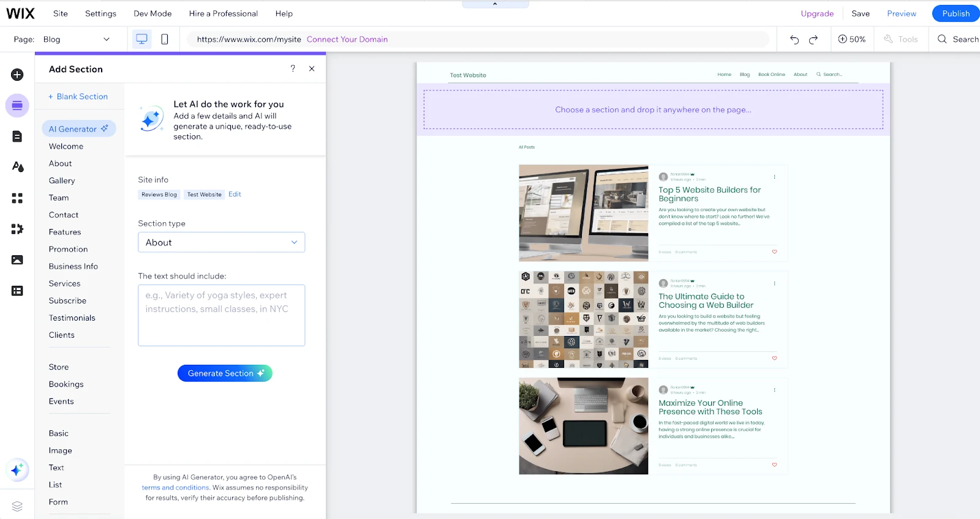Viewport: 980px width, 519px height.
Task: Expand the Section type About dropdown
Action: click(221, 242)
